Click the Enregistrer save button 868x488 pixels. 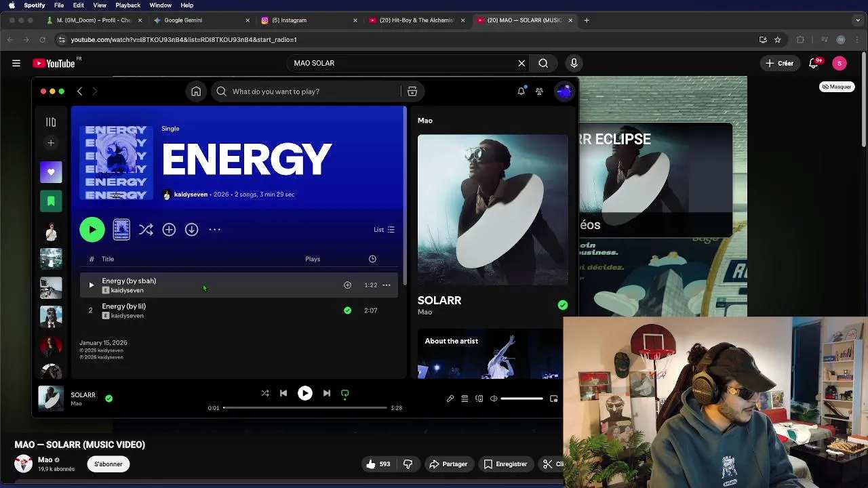click(x=505, y=464)
